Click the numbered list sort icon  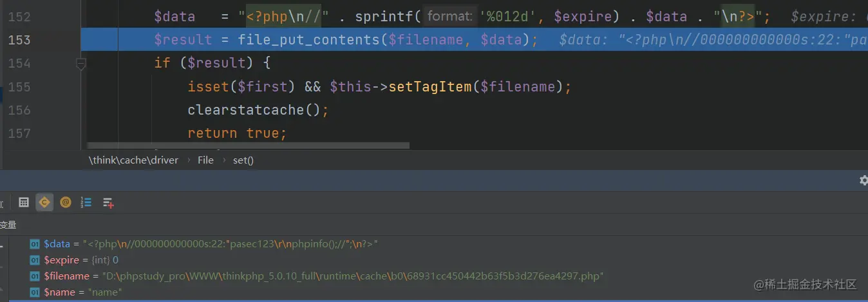click(x=86, y=202)
